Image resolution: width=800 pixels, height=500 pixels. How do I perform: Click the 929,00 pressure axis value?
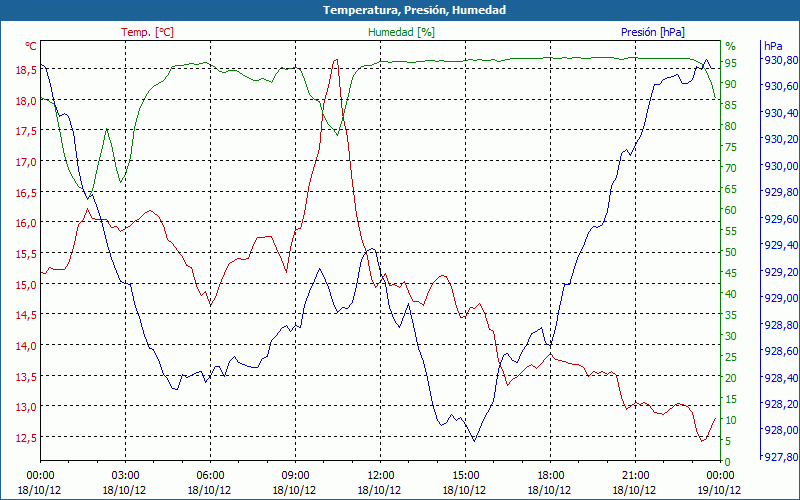(x=781, y=297)
